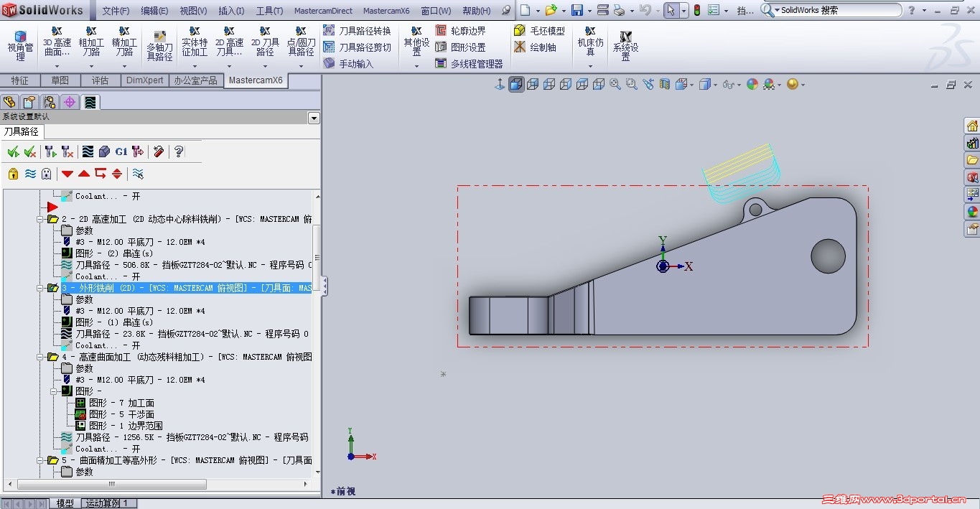Open the 文件(F) menu
This screenshot has height=509, width=980.
tap(116, 11)
